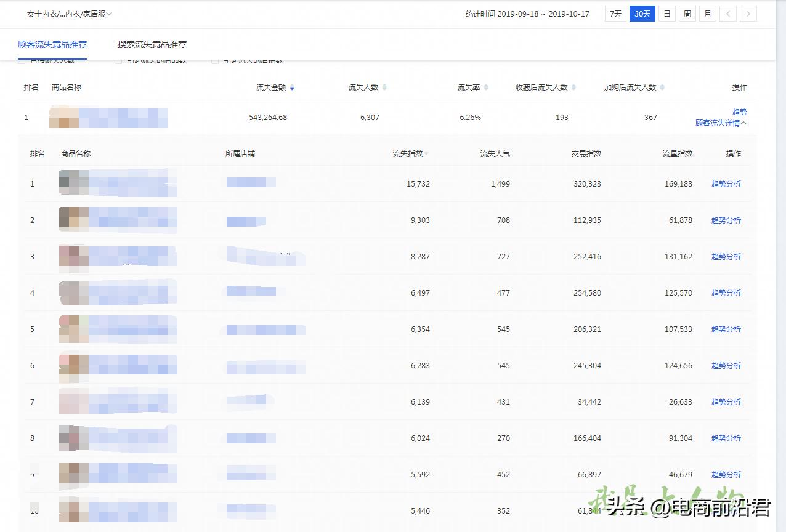Open the 女士内衣 category dropdown
This screenshot has width=786, height=532.
(68, 13)
